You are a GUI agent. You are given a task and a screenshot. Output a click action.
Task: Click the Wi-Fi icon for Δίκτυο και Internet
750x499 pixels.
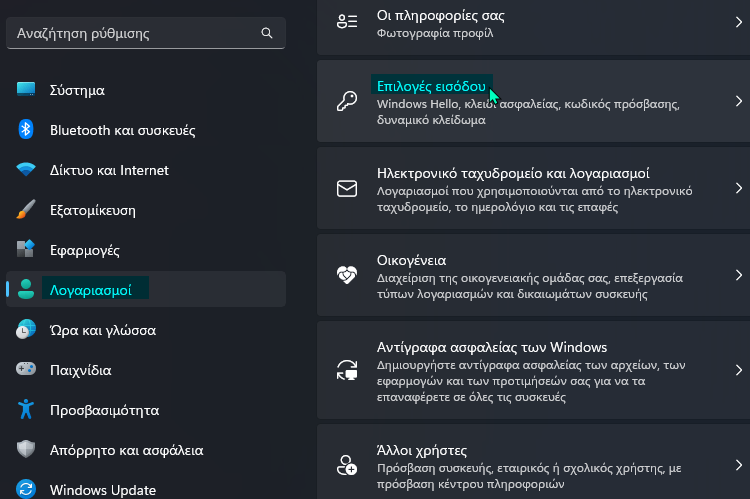26,169
